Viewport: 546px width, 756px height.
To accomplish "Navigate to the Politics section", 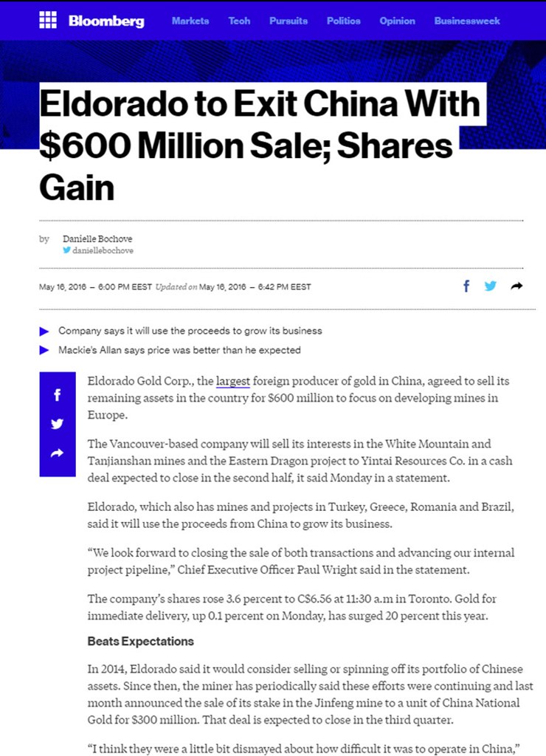I will (344, 21).
